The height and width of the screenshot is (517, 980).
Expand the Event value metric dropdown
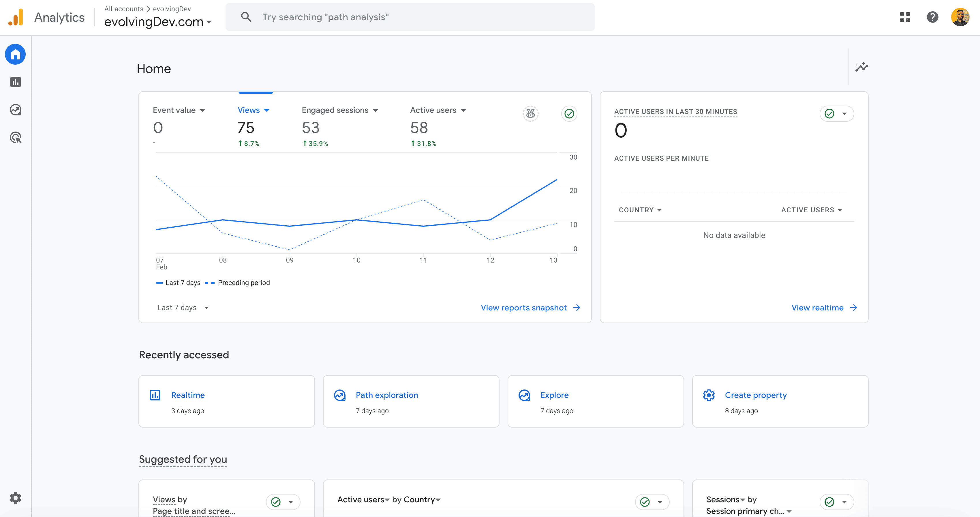tap(203, 110)
